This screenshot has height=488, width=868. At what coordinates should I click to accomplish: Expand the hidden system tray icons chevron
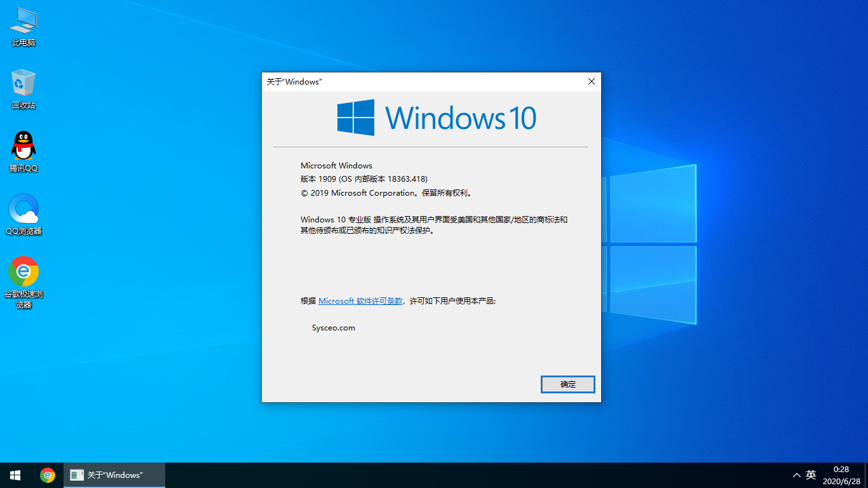[x=796, y=475]
